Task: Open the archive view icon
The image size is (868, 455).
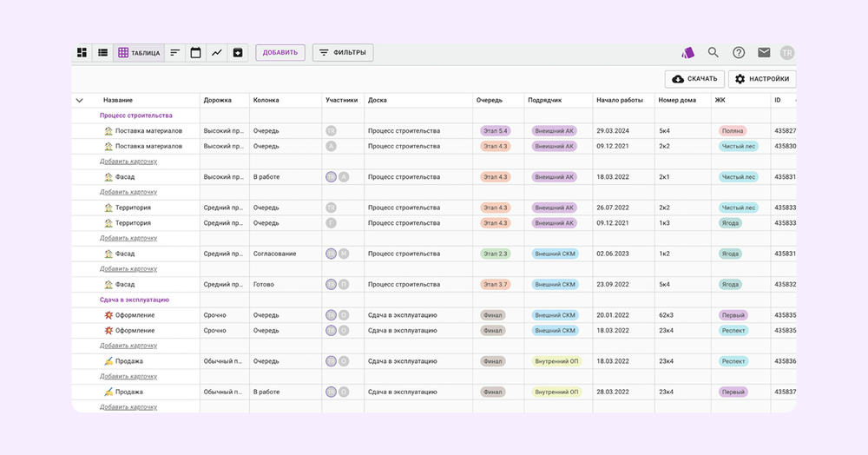Action: tap(238, 53)
